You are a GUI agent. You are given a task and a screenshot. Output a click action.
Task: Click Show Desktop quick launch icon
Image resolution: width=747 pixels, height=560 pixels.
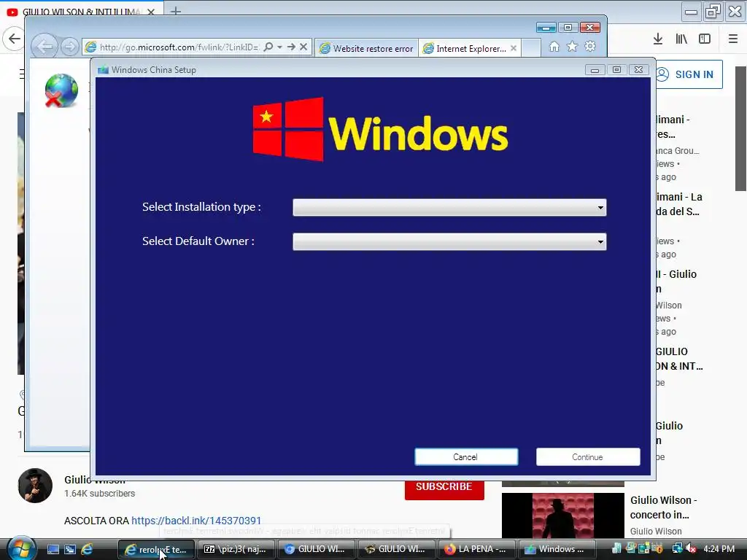(x=53, y=549)
